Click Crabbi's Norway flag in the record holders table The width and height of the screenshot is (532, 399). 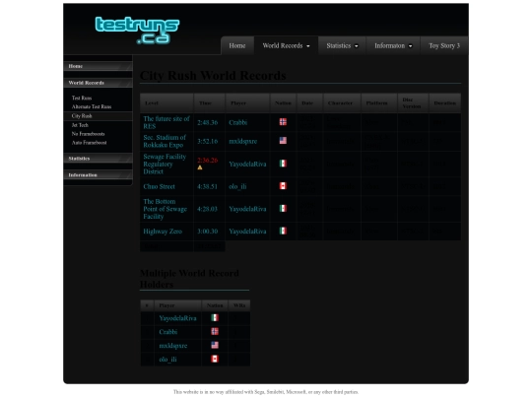215,331
